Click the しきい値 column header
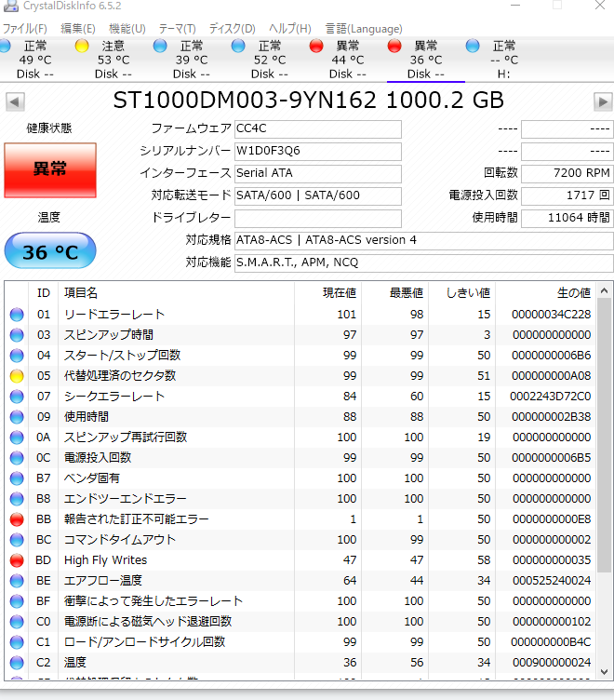The width and height of the screenshot is (614, 700). pos(461,293)
